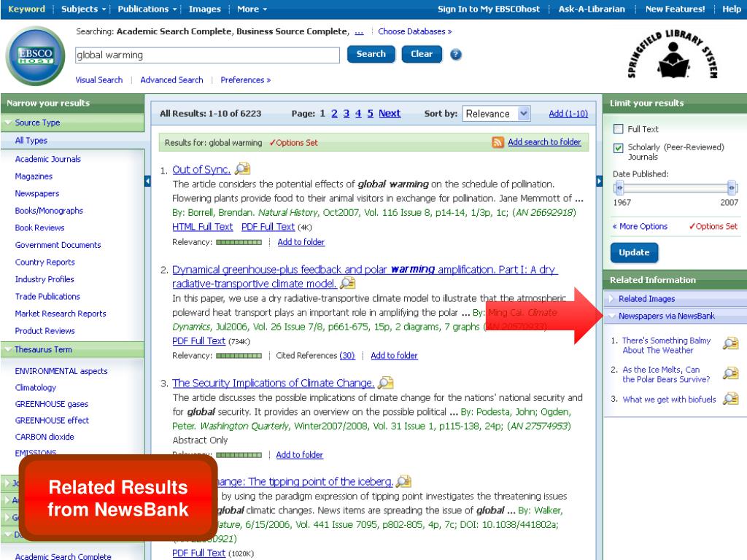The width and height of the screenshot is (747, 560).
Task: Filter by Newspapers source type
Action: tap(37, 193)
